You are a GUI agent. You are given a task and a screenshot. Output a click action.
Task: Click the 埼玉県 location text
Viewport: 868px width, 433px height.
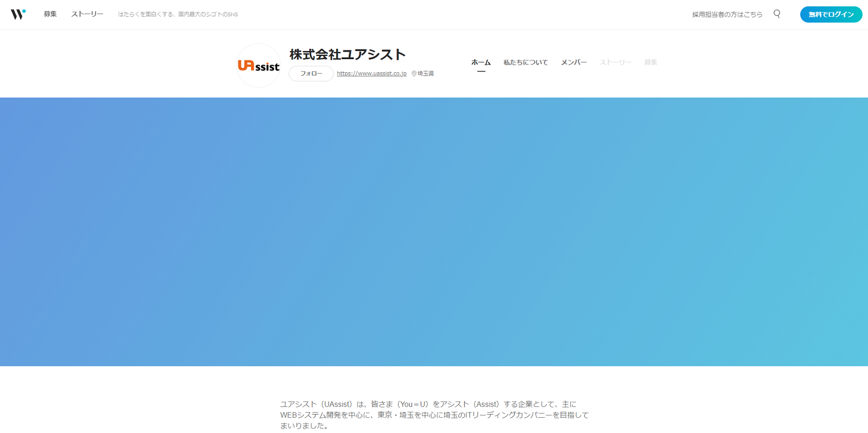[x=426, y=74]
